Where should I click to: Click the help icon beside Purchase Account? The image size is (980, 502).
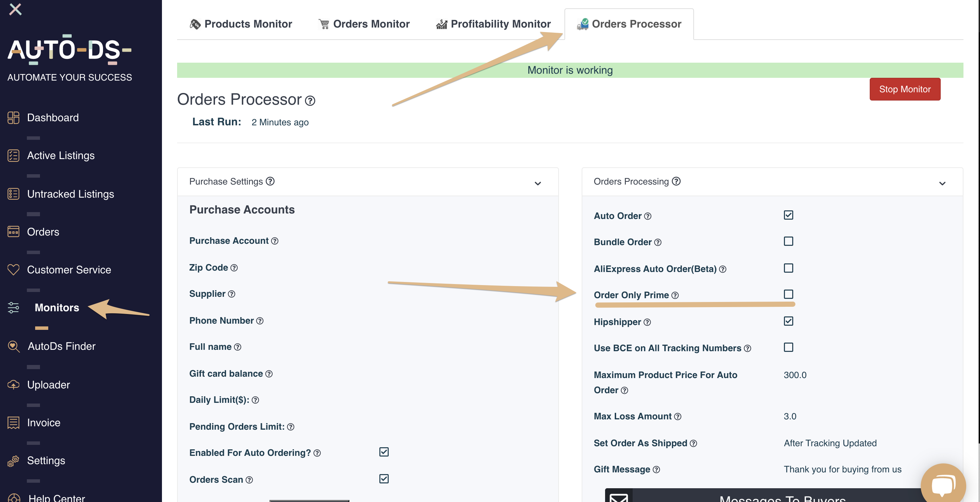(x=275, y=241)
